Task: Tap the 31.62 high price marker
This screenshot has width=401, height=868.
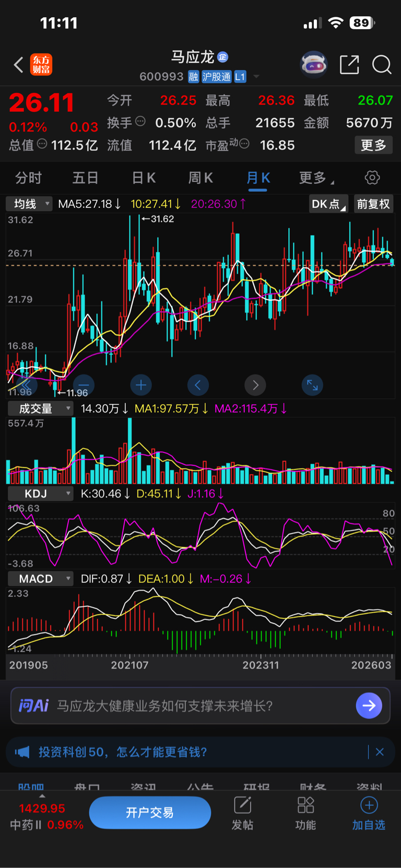Action: point(158,219)
